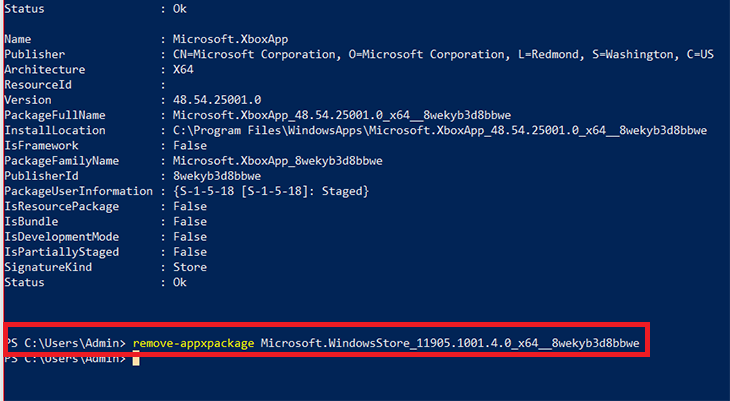Click the Microsoft.WindowsStore package name argument

(450, 344)
